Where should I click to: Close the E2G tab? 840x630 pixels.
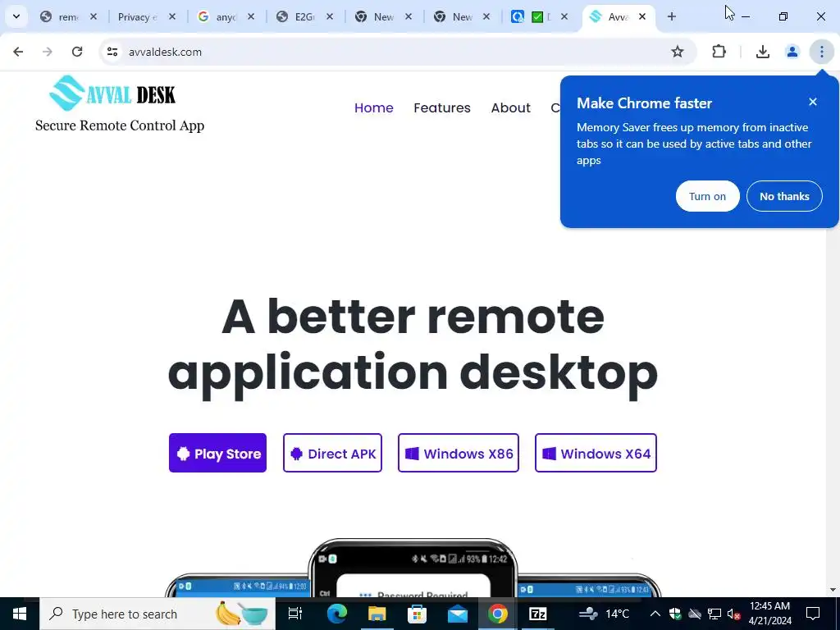330,16
